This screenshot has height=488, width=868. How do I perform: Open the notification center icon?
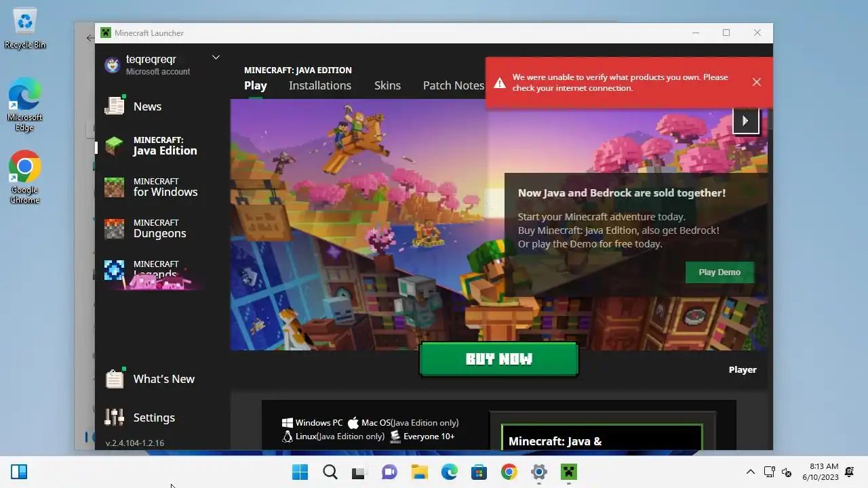tap(850, 472)
